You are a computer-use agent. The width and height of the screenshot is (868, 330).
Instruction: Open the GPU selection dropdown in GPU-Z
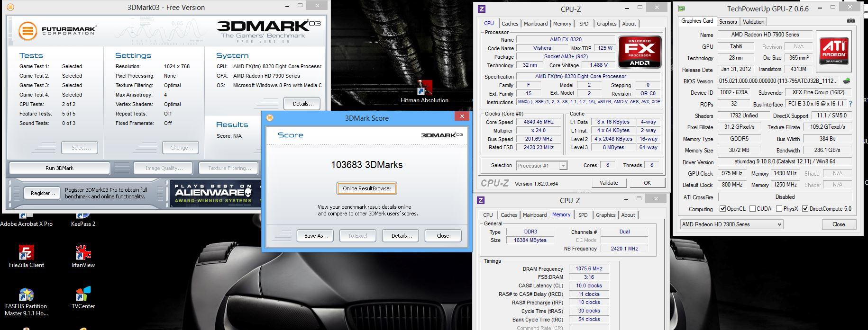pos(731,224)
